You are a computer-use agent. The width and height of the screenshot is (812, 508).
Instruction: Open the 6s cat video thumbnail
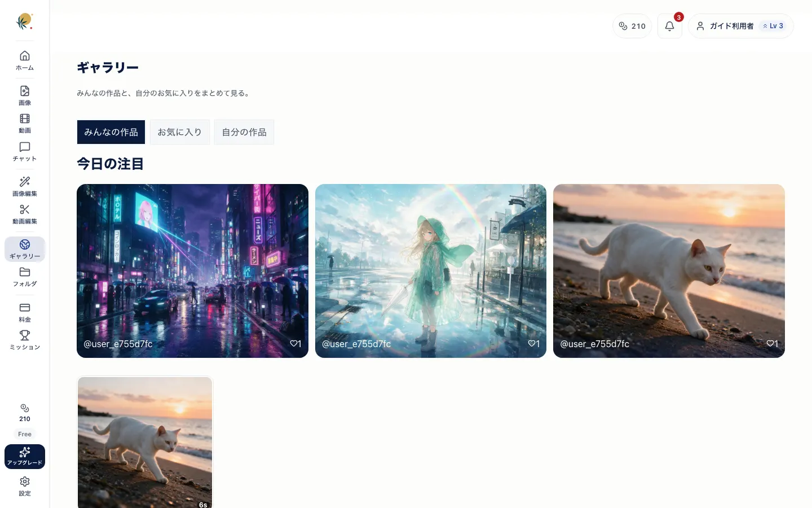[x=145, y=443]
